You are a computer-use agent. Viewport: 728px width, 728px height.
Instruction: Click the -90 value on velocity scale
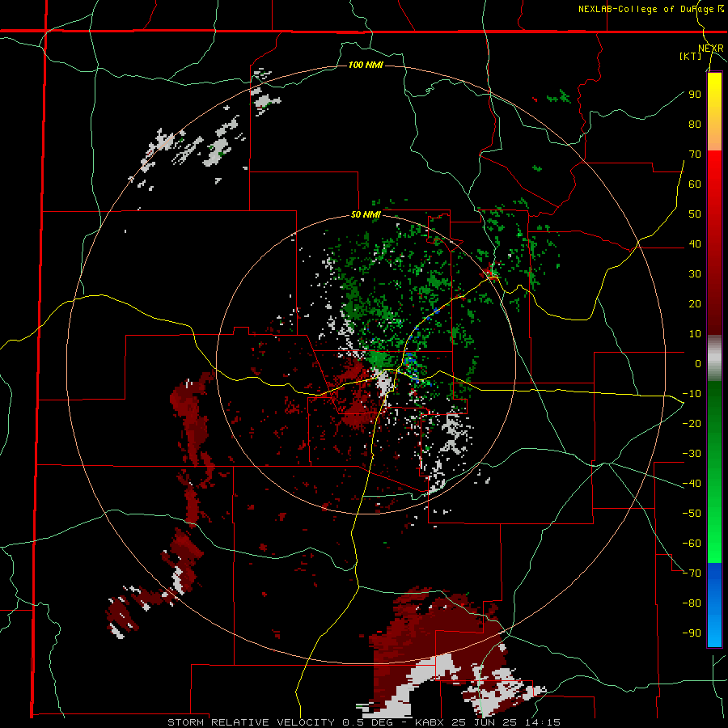(x=692, y=633)
